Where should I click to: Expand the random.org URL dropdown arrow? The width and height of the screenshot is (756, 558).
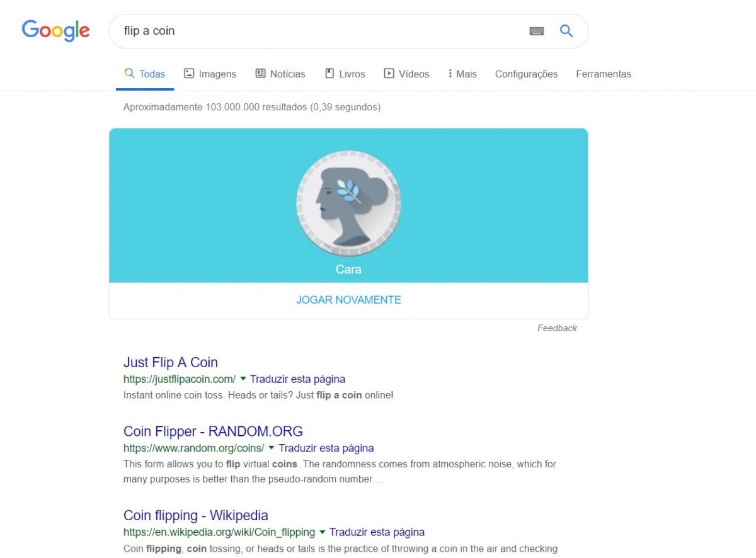(x=272, y=448)
